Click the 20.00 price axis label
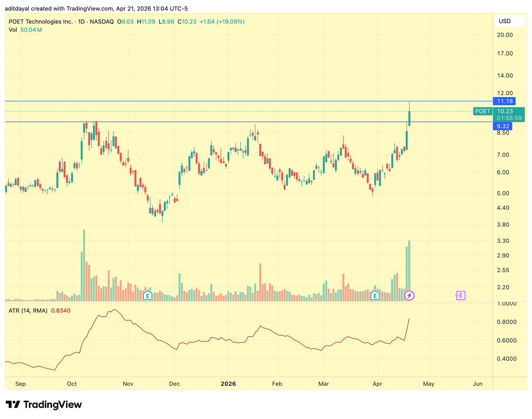 click(x=505, y=35)
